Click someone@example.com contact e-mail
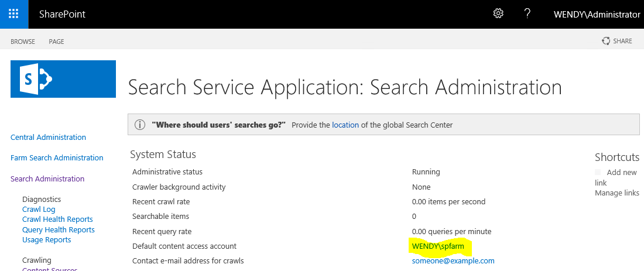Screen dimensions: 644x271 click(453, 260)
